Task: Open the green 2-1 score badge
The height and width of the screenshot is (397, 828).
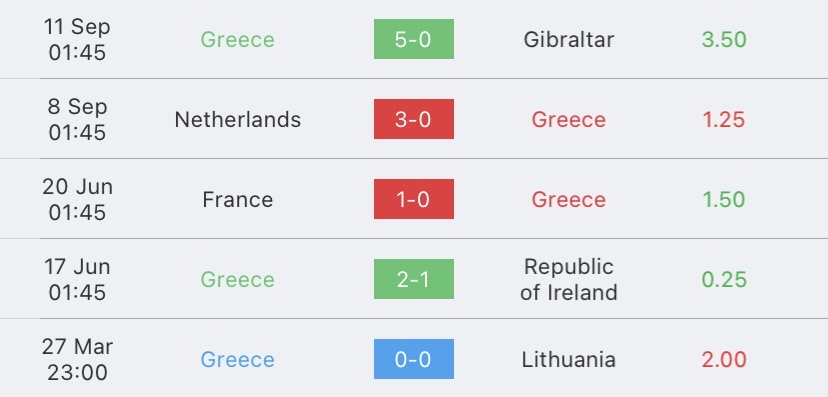Action: coord(413,279)
